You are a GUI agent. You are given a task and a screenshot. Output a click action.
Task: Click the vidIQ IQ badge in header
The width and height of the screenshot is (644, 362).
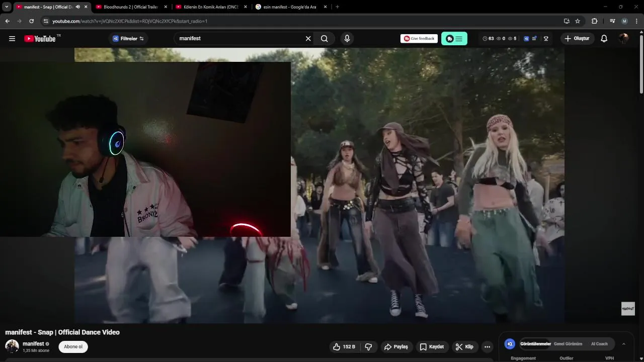[x=526, y=39]
